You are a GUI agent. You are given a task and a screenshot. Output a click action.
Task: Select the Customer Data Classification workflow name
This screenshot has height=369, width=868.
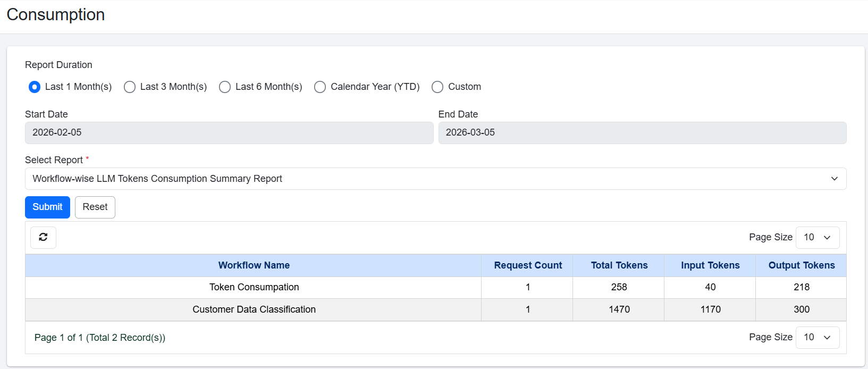pyautogui.click(x=254, y=309)
